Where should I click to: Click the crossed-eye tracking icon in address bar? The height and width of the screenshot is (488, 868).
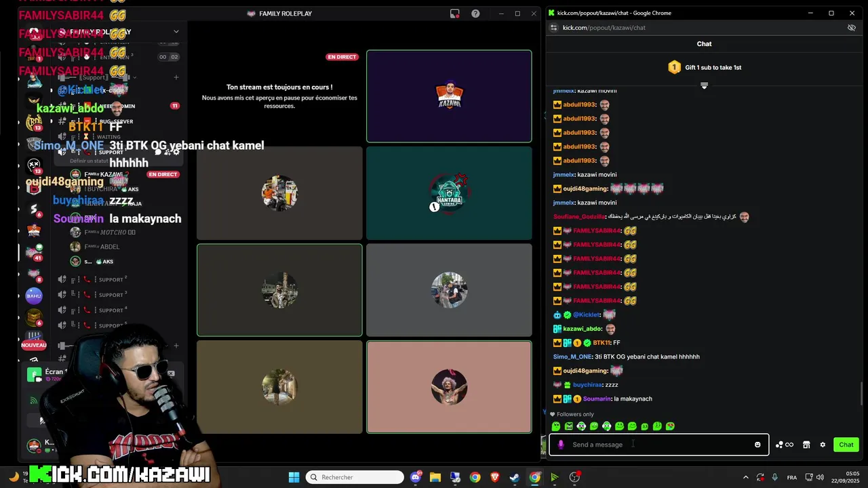[x=852, y=28]
